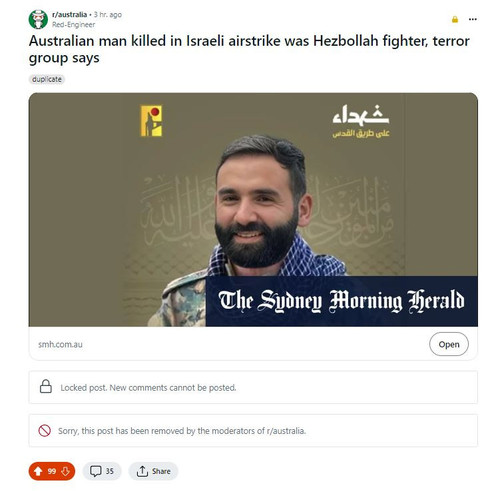Open the three-dot post options menu

pos(473,19)
